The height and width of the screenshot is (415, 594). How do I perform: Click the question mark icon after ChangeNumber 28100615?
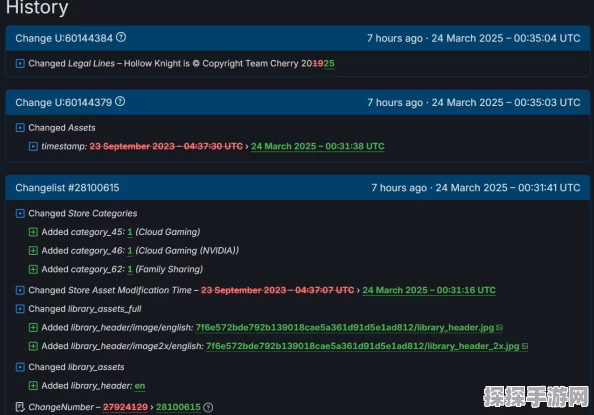(208, 407)
